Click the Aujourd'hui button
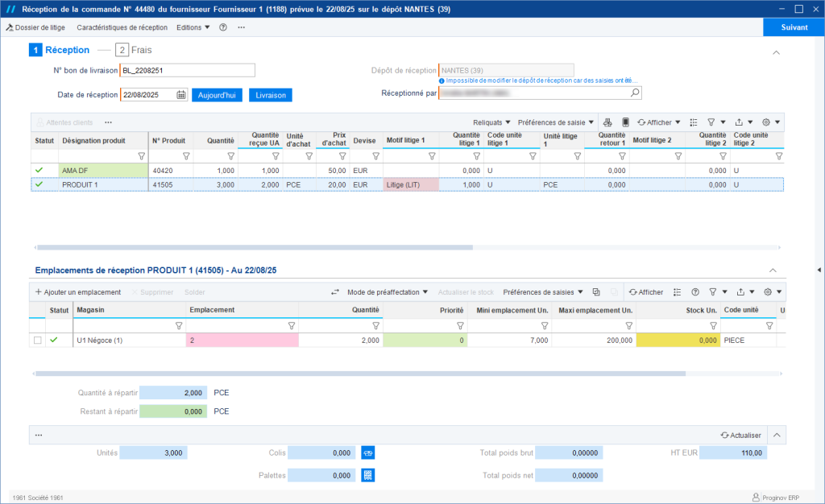825x504 pixels. [x=217, y=95]
